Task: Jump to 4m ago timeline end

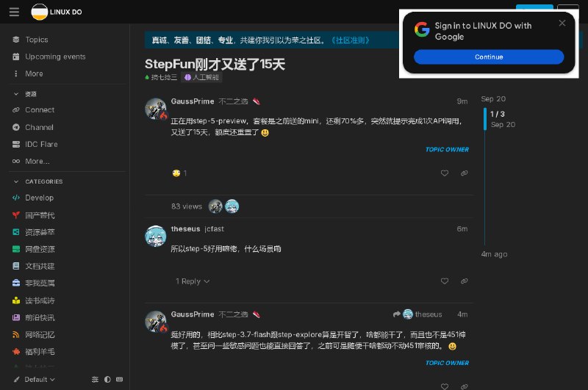Action: (494, 254)
